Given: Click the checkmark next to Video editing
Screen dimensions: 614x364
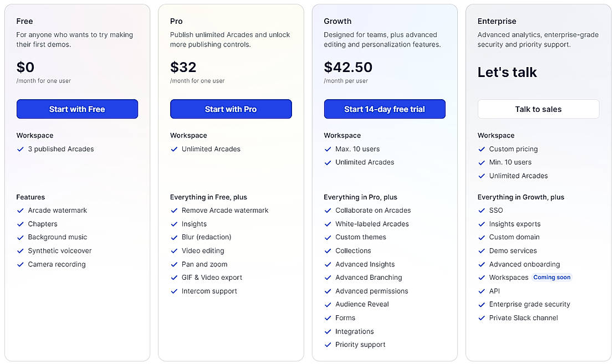Looking at the screenshot, I should (x=174, y=251).
